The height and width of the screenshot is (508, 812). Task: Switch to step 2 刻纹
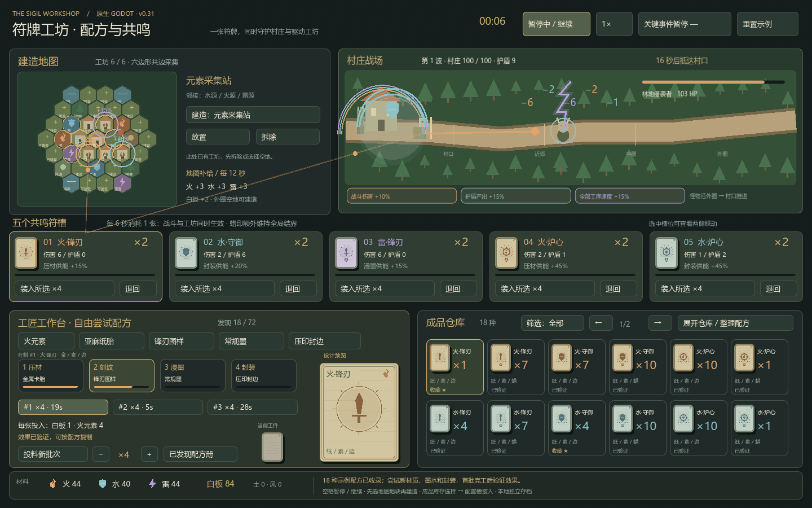tap(122, 375)
